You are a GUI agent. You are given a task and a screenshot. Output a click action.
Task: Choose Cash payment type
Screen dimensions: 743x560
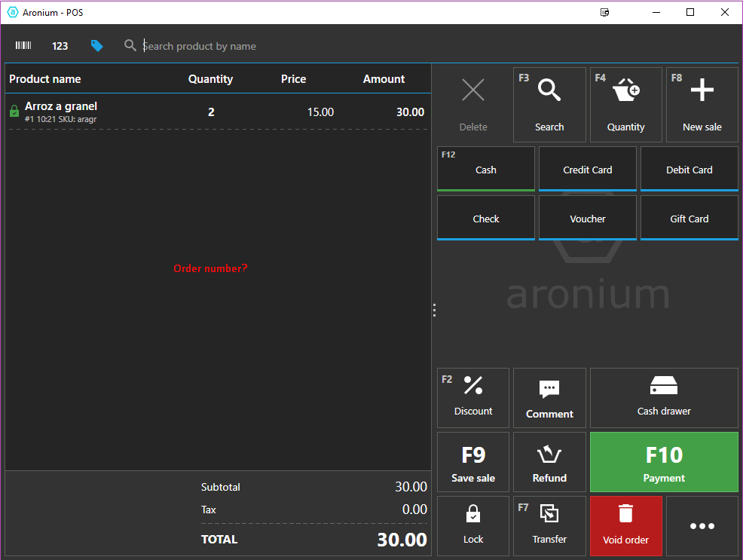coord(486,170)
